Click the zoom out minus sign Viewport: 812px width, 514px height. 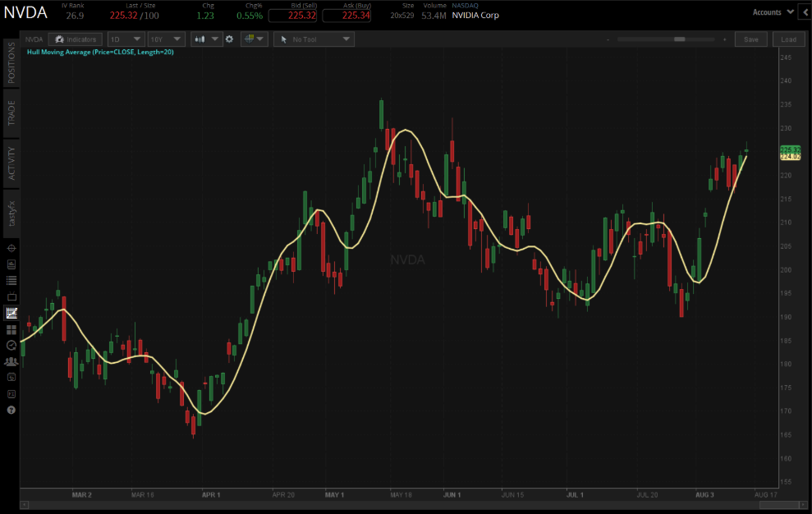click(x=608, y=39)
